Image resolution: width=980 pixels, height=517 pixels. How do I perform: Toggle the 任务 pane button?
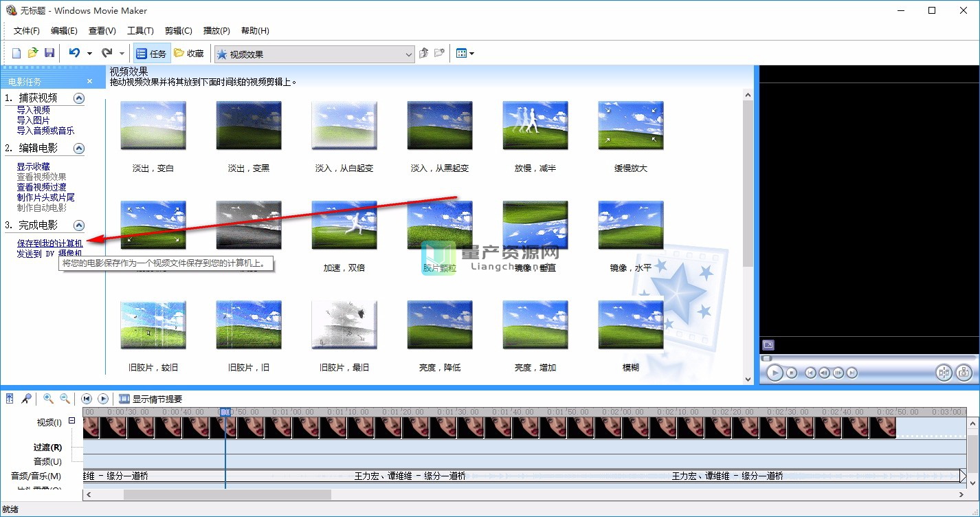click(151, 54)
